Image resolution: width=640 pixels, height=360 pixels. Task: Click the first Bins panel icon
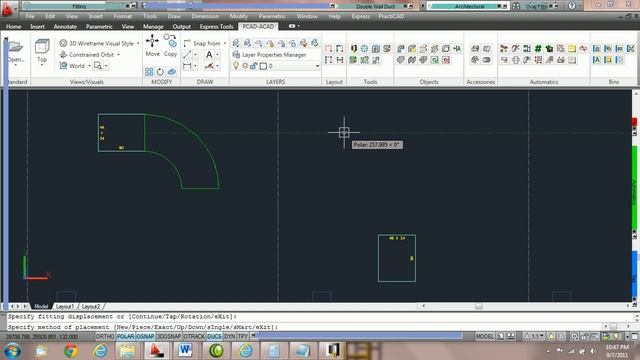coord(596,49)
